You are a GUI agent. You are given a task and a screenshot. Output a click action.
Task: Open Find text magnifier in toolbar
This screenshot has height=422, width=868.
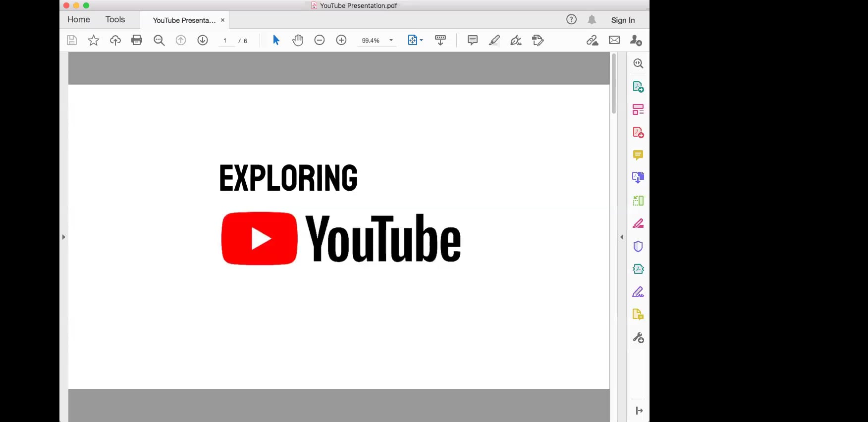(x=159, y=40)
